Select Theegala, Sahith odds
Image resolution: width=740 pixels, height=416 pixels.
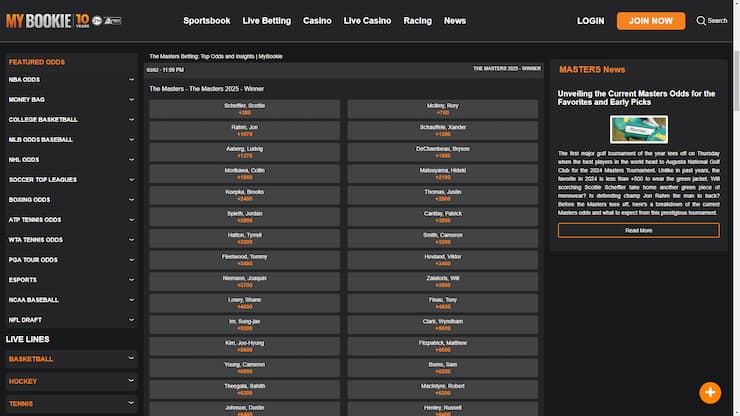(244, 390)
